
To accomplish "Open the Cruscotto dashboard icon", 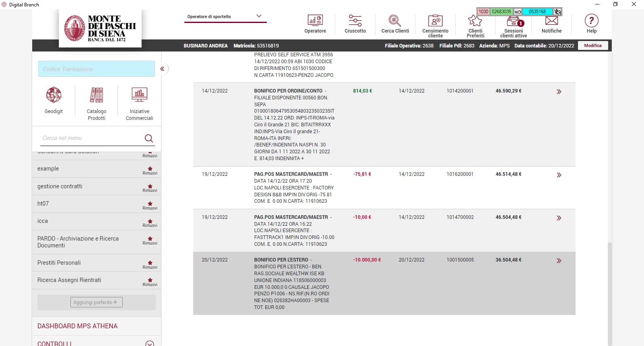I will click(x=355, y=21).
